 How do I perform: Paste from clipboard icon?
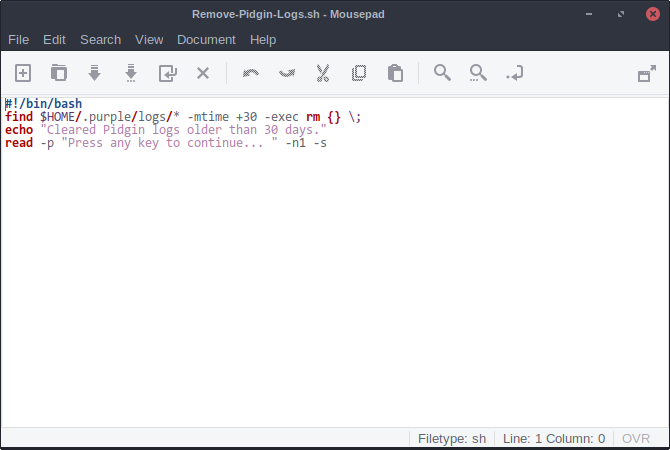point(395,73)
